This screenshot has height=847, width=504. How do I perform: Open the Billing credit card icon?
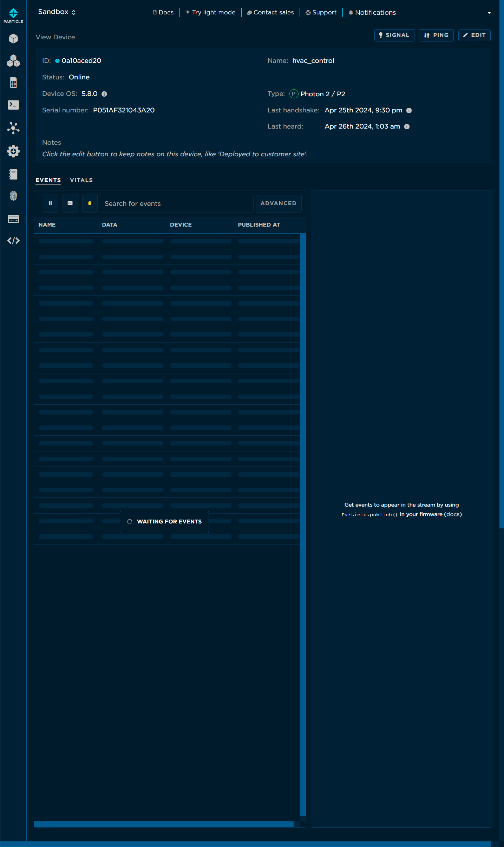pyautogui.click(x=13, y=219)
